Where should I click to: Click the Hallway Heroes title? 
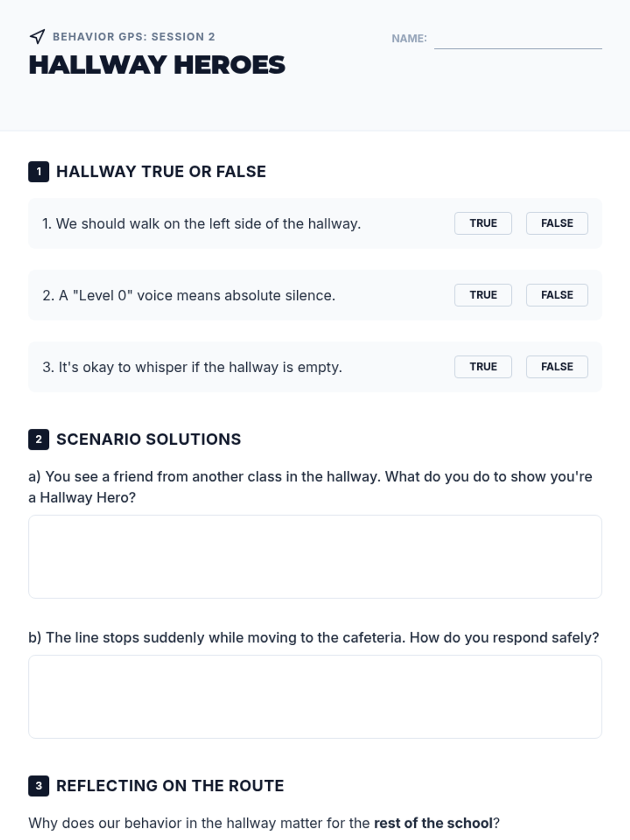pos(157,65)
